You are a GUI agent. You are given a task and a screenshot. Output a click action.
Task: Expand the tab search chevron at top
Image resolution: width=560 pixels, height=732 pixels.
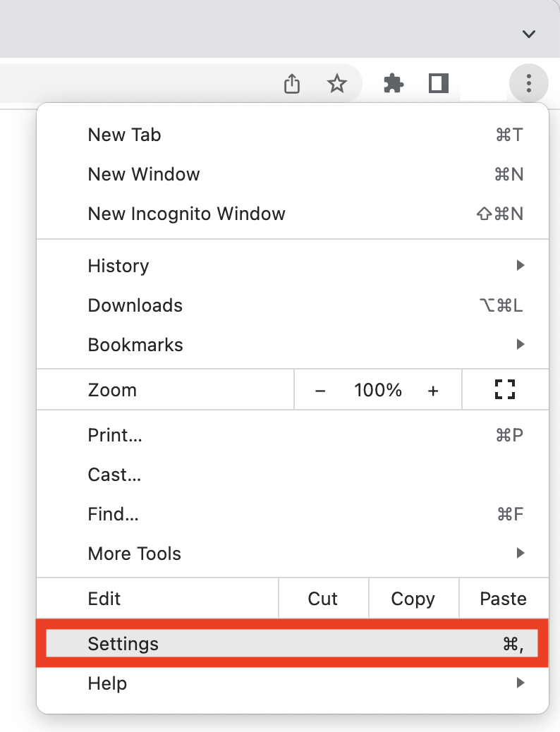click(528, 34)
